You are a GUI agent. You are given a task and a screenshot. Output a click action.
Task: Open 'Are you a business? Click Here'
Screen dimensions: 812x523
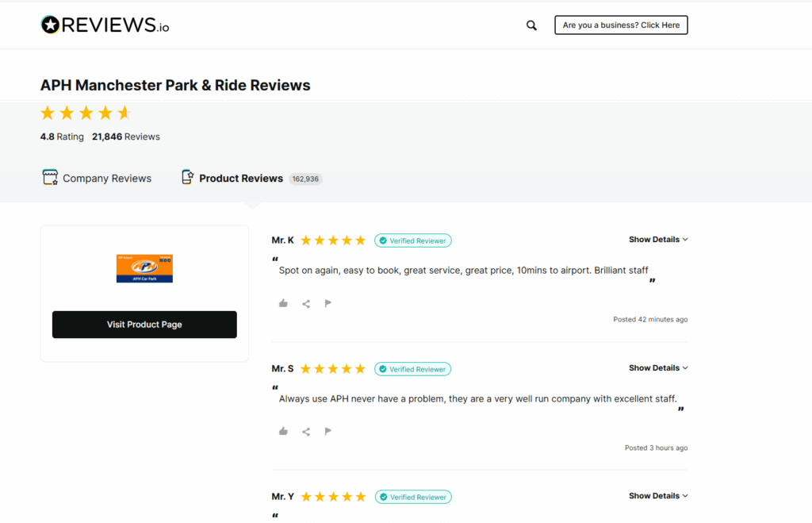click(621, 25)
